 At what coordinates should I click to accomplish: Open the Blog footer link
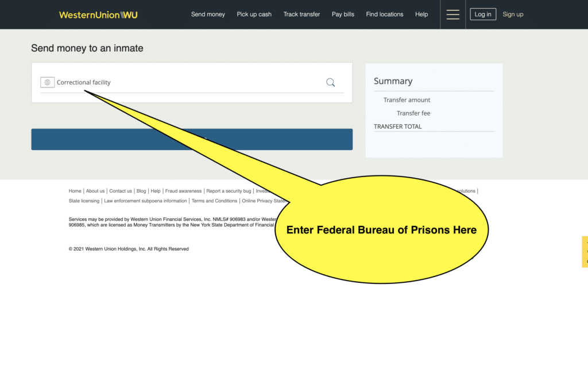tap(141, 191)
